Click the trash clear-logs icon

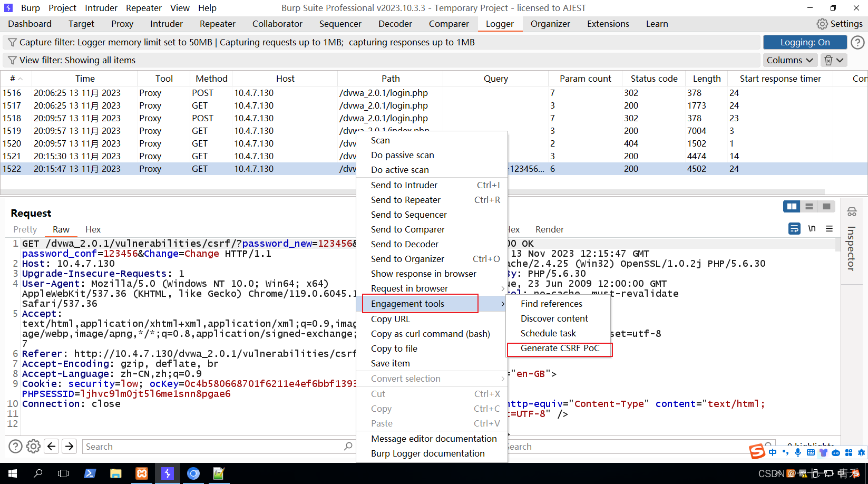pyautogui.click(x=828, y=60)
